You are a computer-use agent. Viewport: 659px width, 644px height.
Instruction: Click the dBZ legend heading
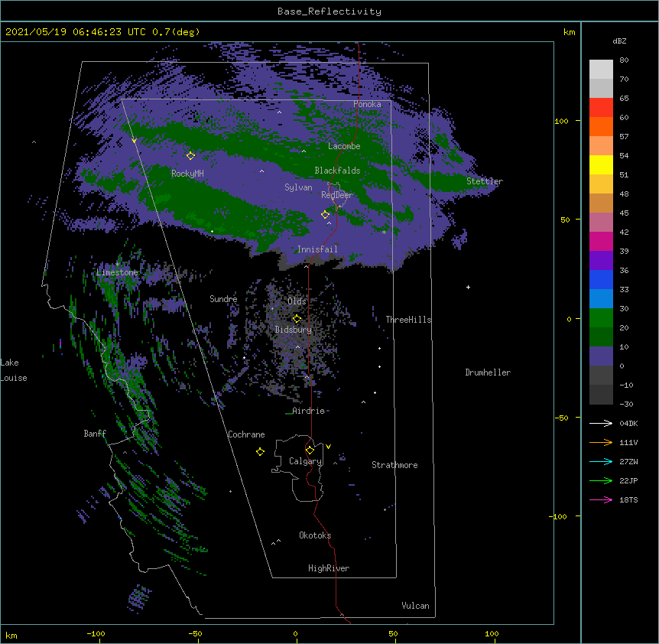point(619,41)
